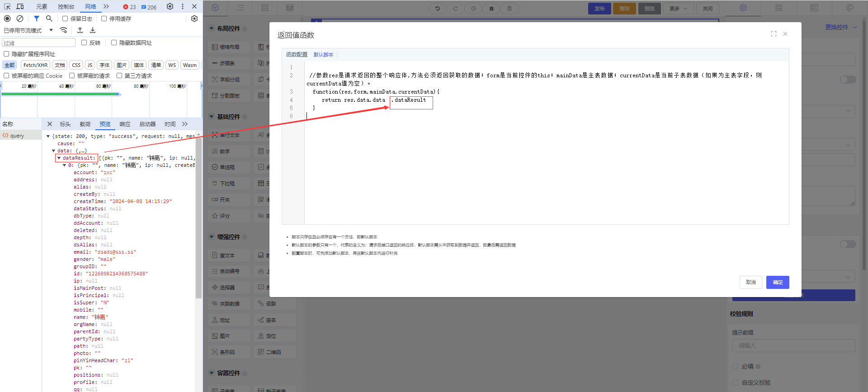Viewport: 868px width, 392px height.
Task: Click the inspect element picker icon
Action: (x=7, y=6)
